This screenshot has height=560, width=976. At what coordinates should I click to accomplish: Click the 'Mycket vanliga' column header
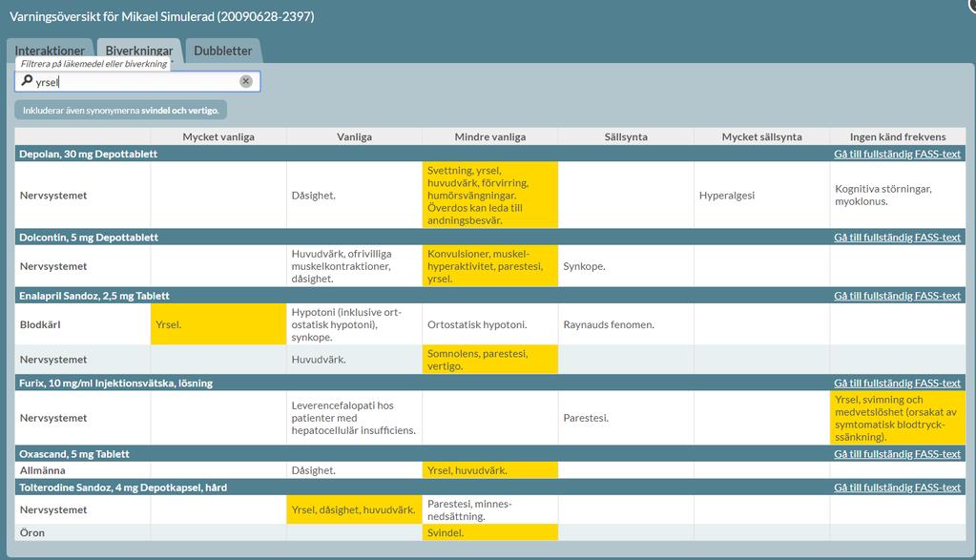tap(218, 136)
